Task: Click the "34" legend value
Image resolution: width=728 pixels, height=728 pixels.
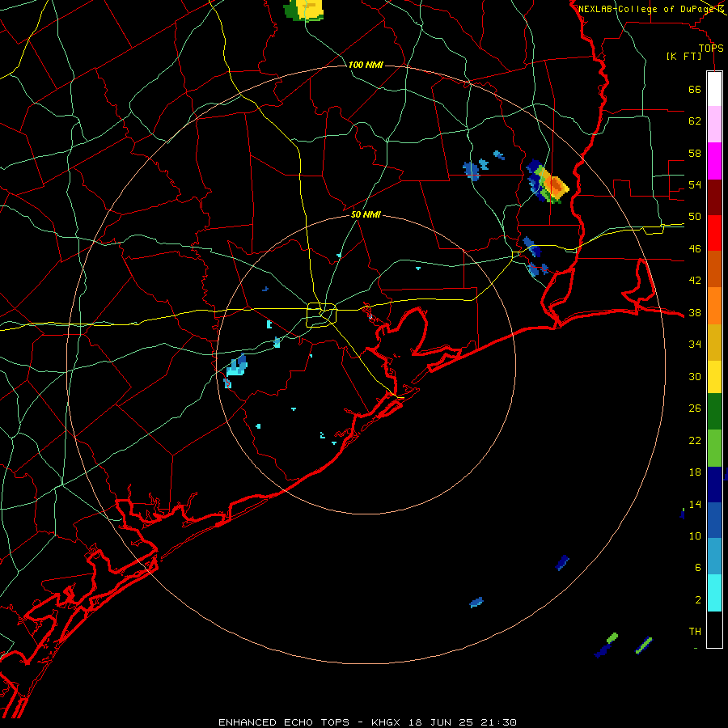Action: point(695,345)
